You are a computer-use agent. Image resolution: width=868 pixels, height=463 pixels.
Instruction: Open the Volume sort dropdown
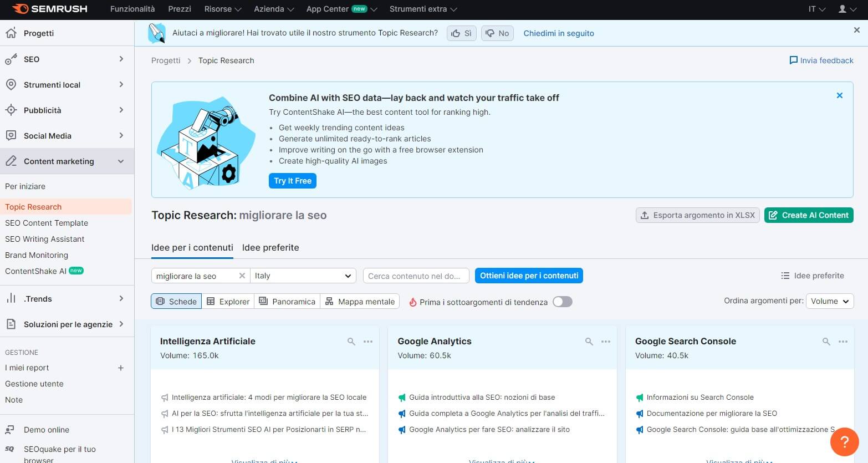point(830,301)
